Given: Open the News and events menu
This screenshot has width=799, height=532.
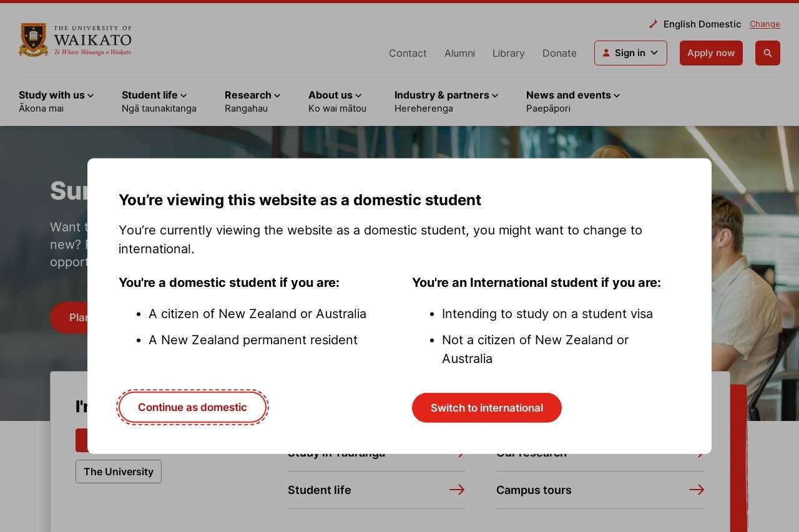Looking at the screenshot, I should 572,95.
